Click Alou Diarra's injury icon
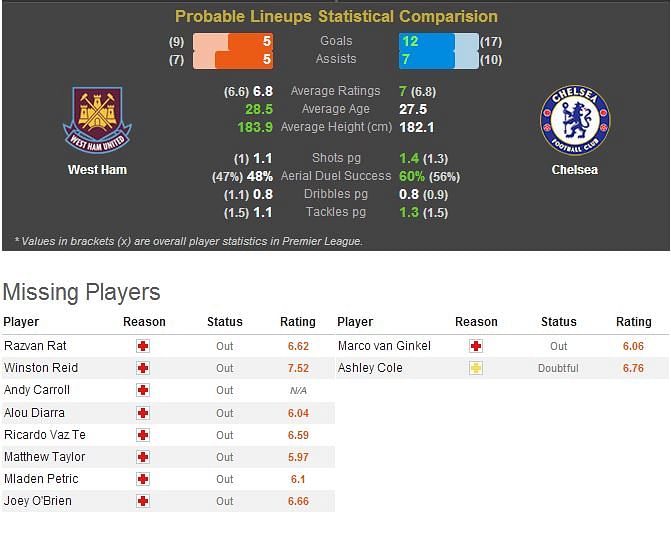The width and height of the screenshot is (671, 538). coord(143,413)
